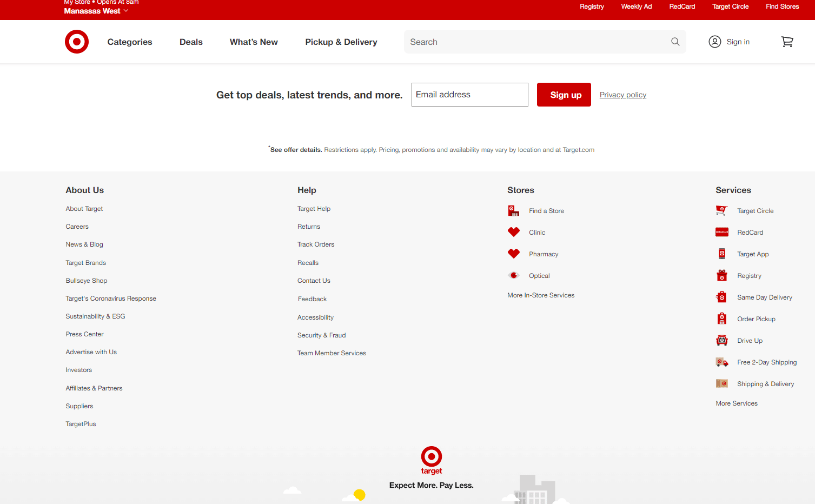This screenshot has height=504, width=815.
Task: Open the Categories menu
Action: coord(130,42)
